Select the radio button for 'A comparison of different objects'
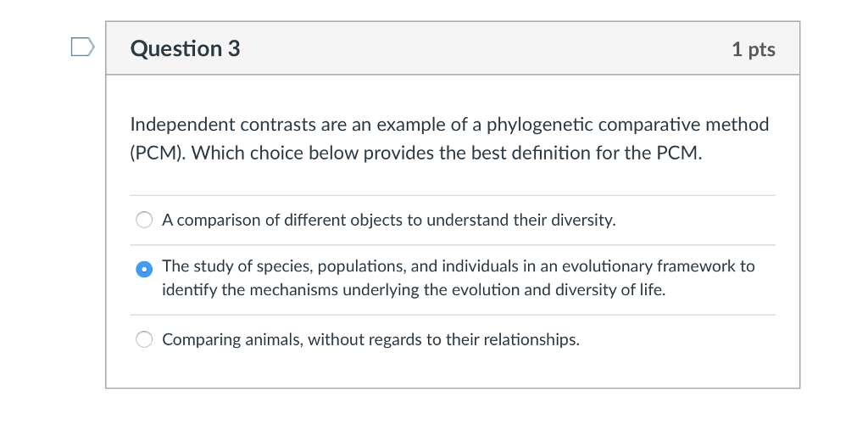868x425 pixels. click(x=144, y=220)
